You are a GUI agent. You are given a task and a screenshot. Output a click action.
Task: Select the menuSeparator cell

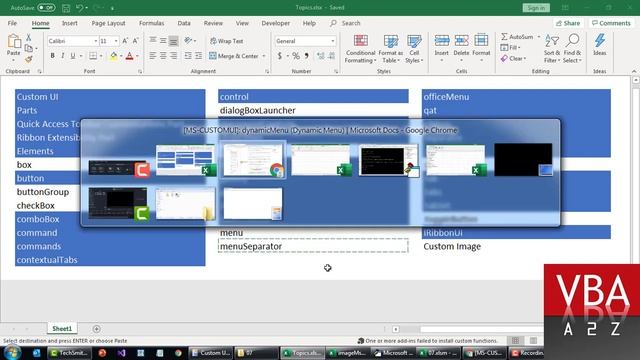click(x=313, y=246)
